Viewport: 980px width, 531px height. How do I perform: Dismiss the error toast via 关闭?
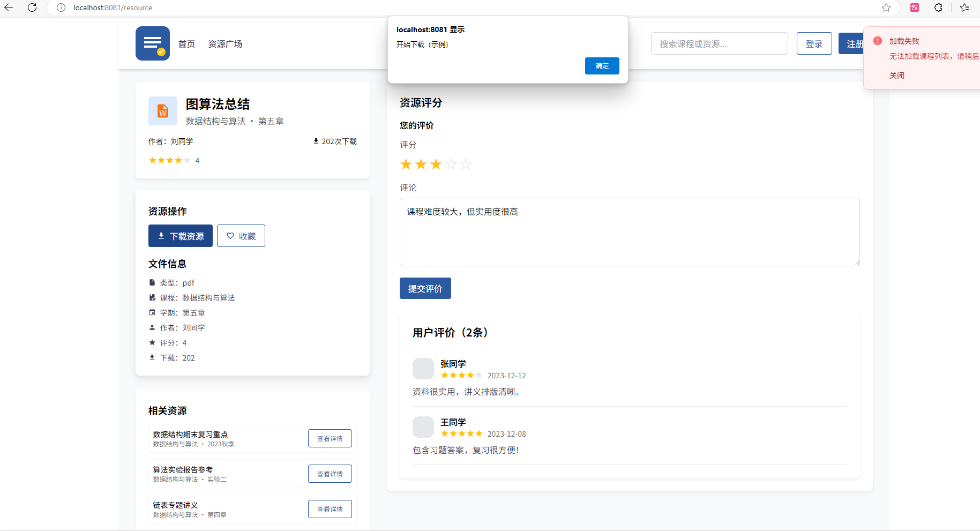point(897,75)
